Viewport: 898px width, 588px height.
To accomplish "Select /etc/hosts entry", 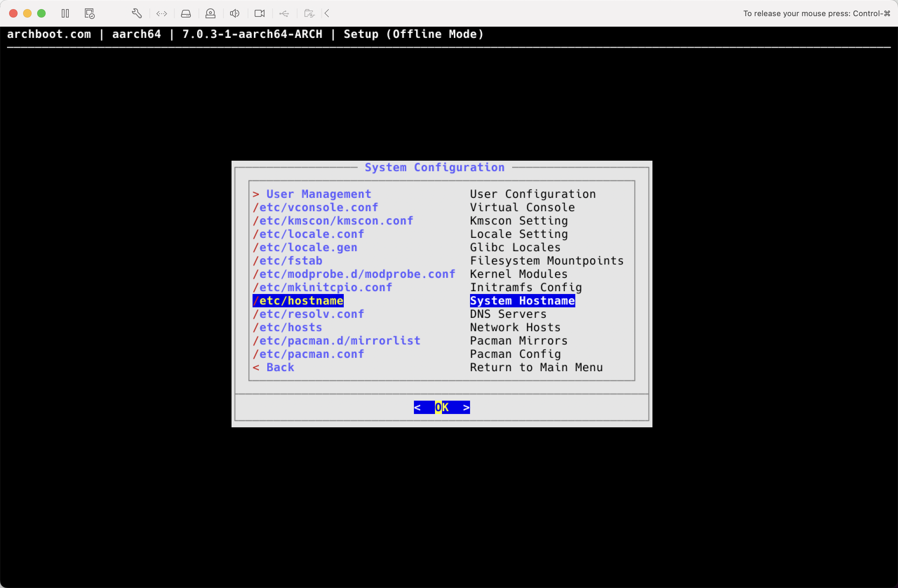I will click(x=288, y=327).
